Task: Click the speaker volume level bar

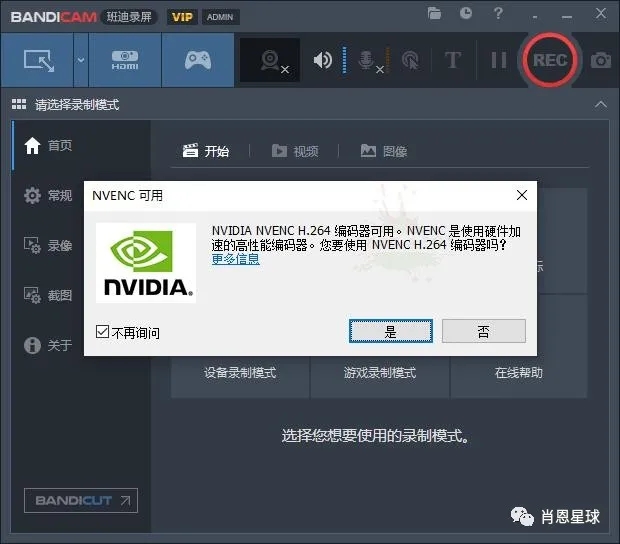Action: click(x=344, y=60)
